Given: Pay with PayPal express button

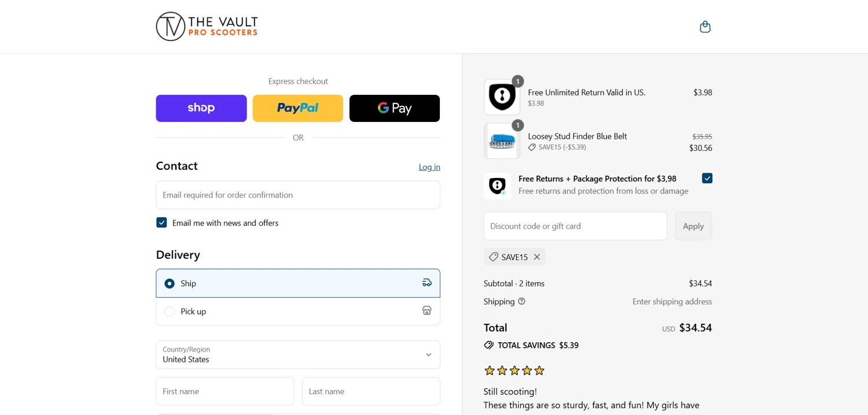Looking at the screenshot, I should (298, 108).
